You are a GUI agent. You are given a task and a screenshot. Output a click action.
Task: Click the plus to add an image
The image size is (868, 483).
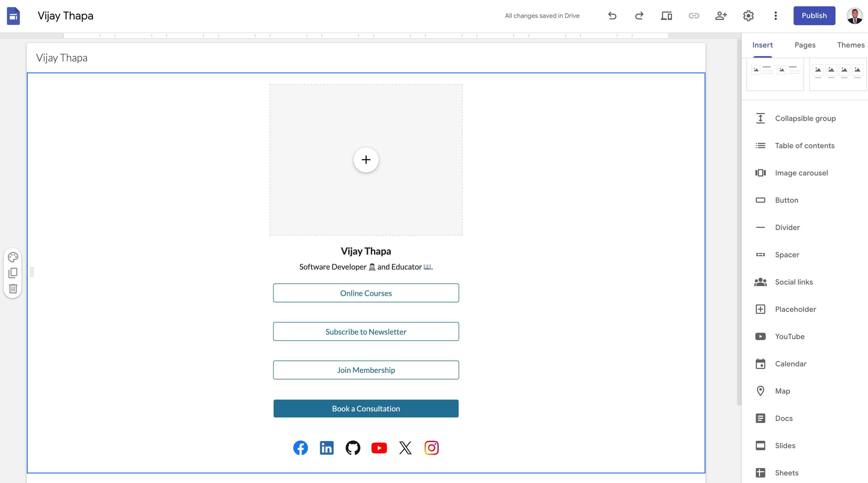[x=366, y=160]
